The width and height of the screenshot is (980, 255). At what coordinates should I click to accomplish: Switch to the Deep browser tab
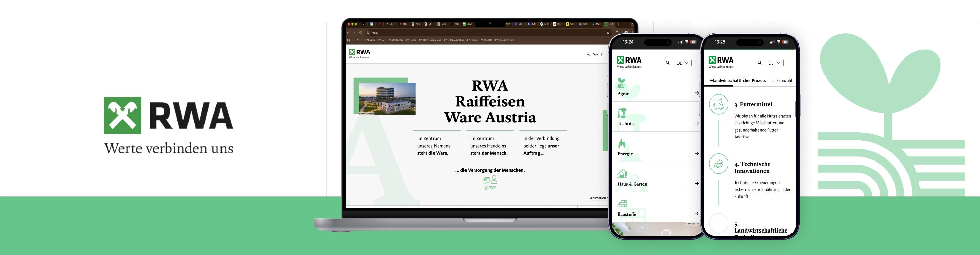pos(390,24)
